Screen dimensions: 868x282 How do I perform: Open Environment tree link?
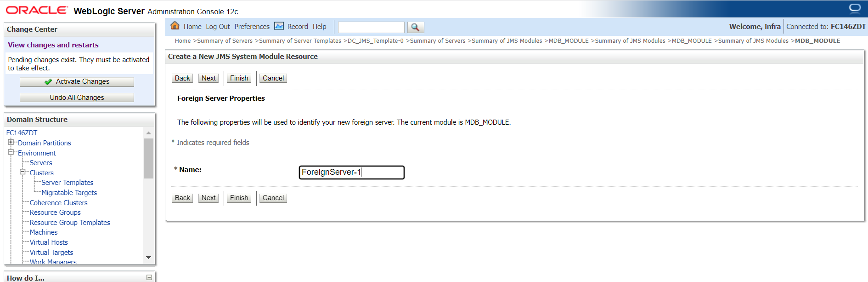coord(37,153)
